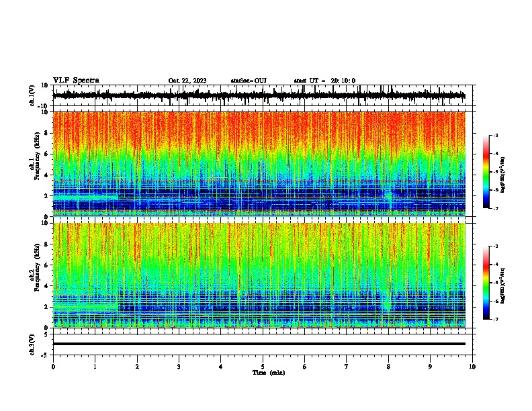Click the '-3' label on upper colorbar
This screenshot has width=532, height=411.
coord(495,135)
